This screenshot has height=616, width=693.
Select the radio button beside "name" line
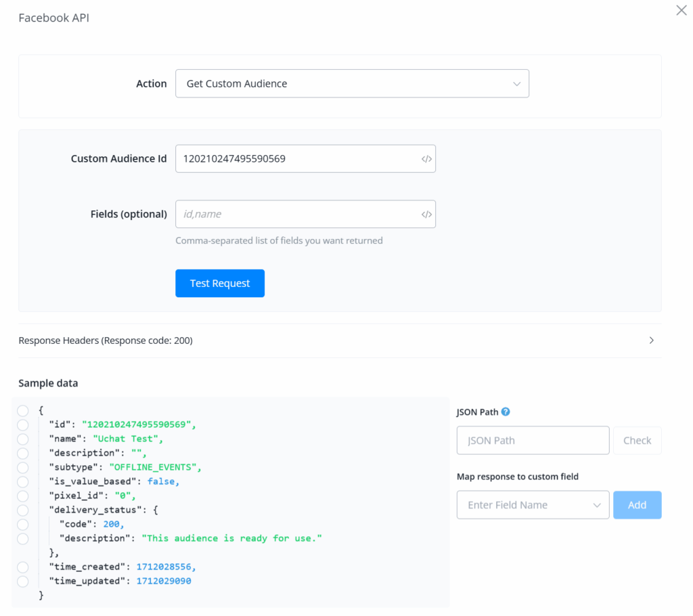(23, 439)
